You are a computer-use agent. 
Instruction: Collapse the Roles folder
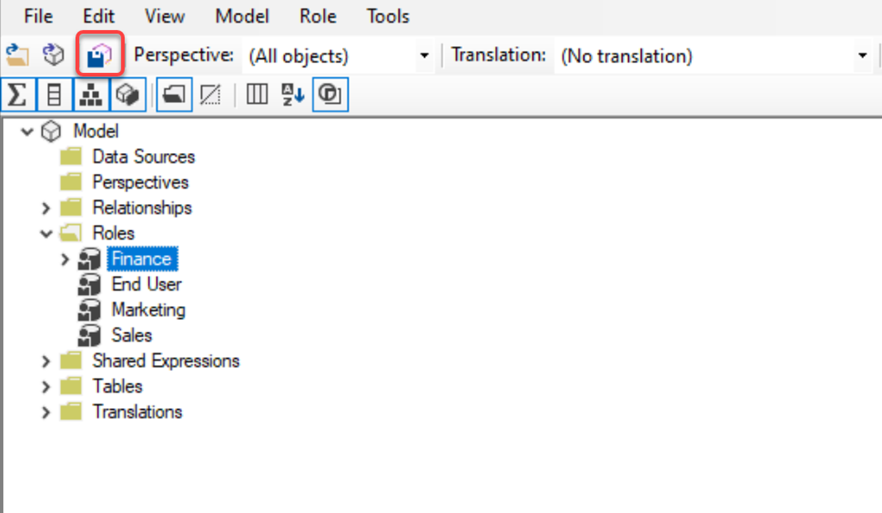46,234
